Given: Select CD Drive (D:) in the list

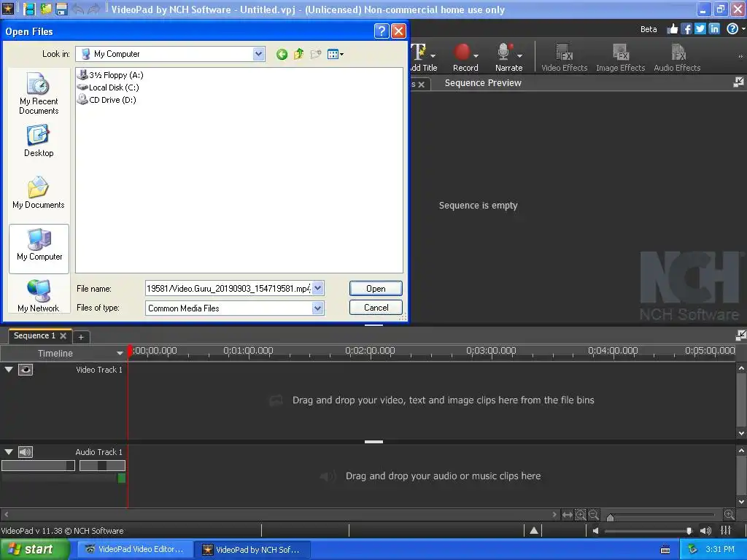Looking at the screenshot, I should (x=107, y=99).
